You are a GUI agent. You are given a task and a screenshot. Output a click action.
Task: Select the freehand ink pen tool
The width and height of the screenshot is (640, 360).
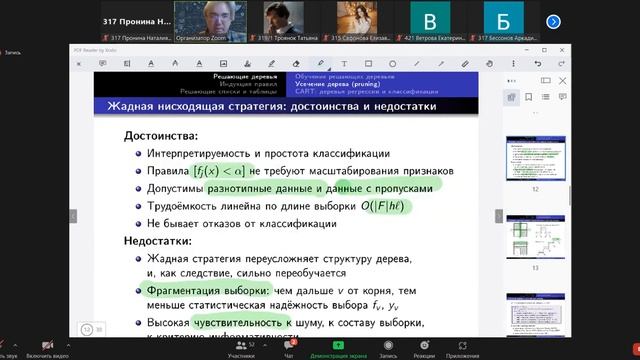coord(271,64)
